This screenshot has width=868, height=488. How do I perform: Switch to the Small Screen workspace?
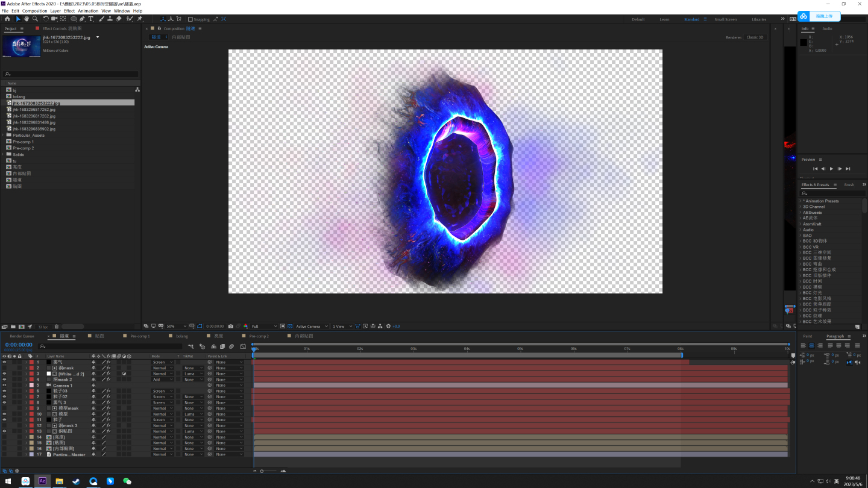click(x=725, y=19)
